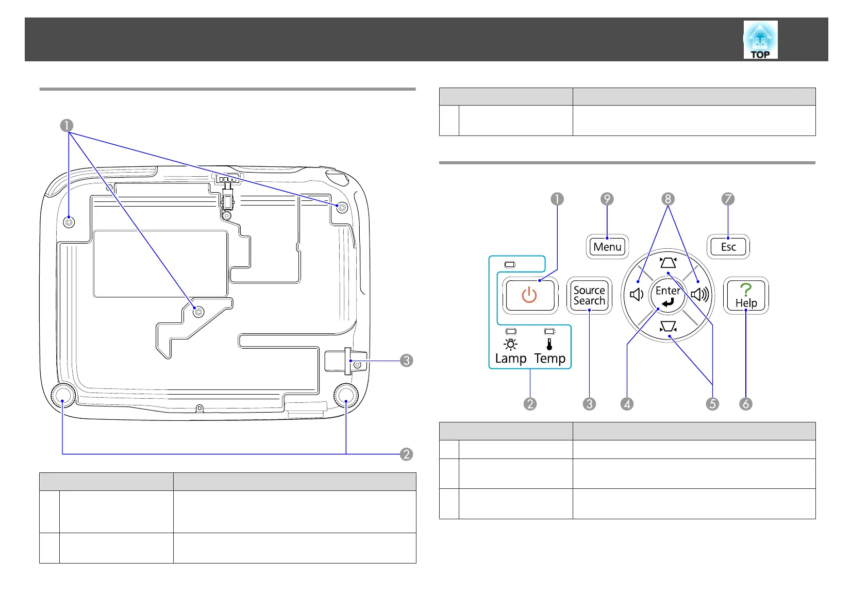Click callout number 6 below Help

[x=746, y=404]
